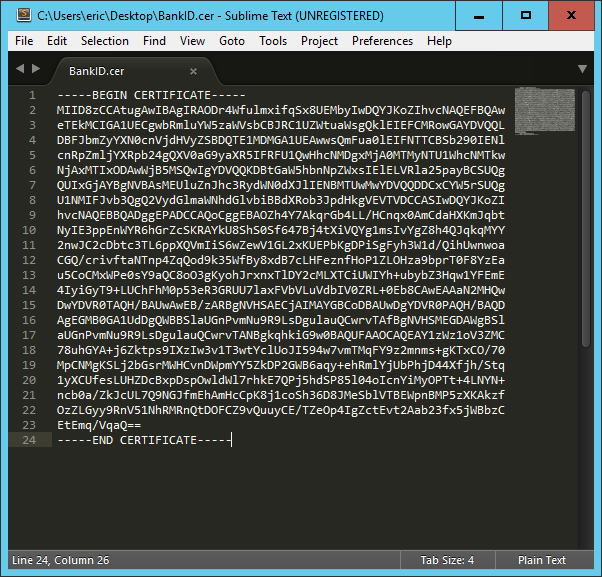Screen dimensions: 602x577
Task: Open the File menu
Action: point(24,41)
